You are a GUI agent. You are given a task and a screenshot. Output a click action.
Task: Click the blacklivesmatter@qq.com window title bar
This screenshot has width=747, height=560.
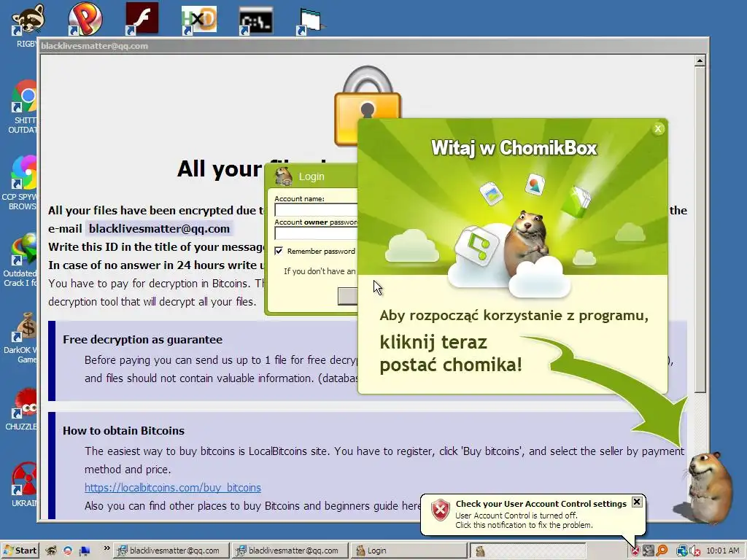pyautogui.click(x=373, y=46)
